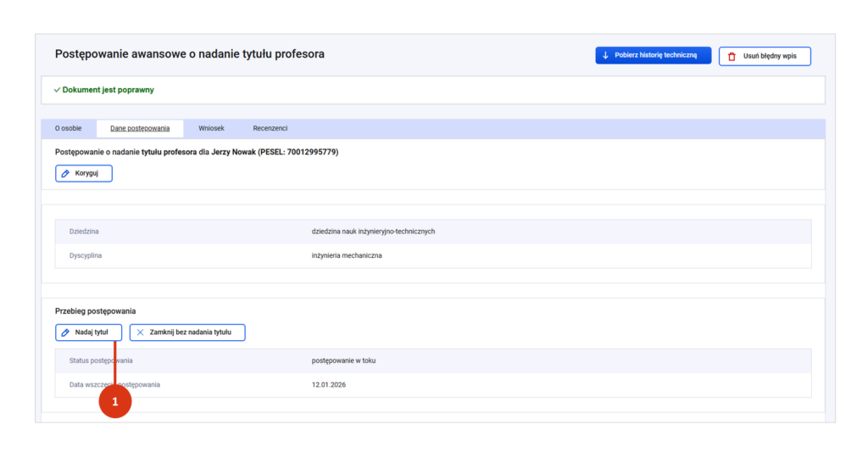The width and height of the screenshot is (868, 475).
Task: Switch to the Wniosek tab
Action: (211, 128)
